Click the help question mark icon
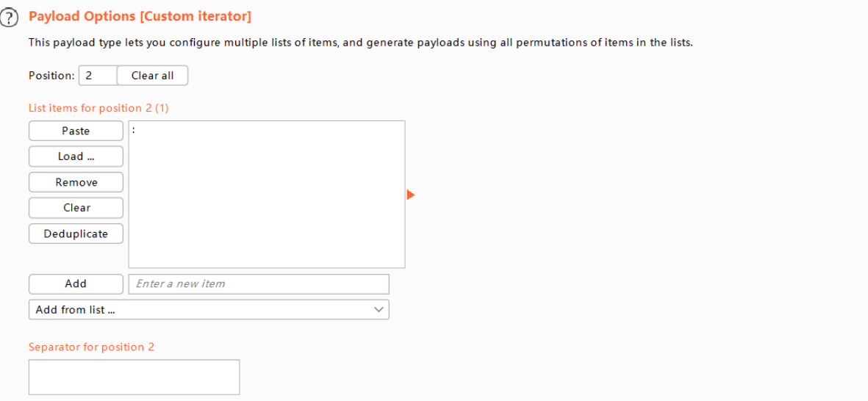The width and height of the screenshot is (868, 401). 9,18
